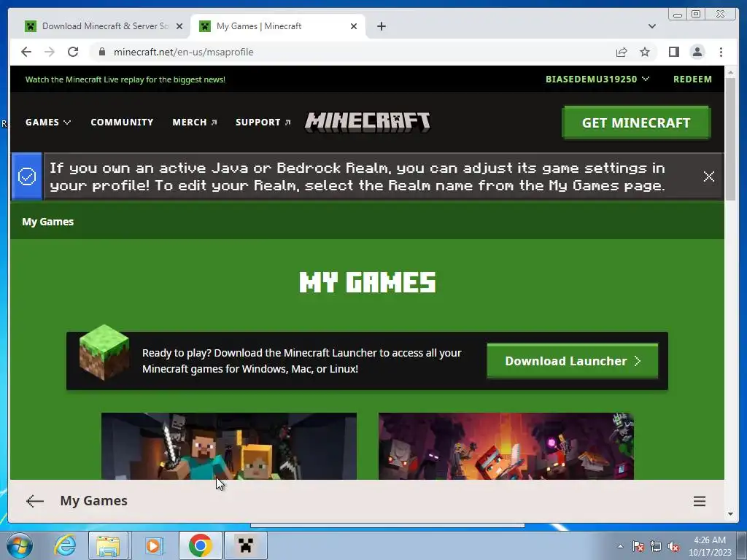Click page scrollbar down arrow
Image resolution: width=747 pixels, height=560 pixels.
click(x=731, y=514)
